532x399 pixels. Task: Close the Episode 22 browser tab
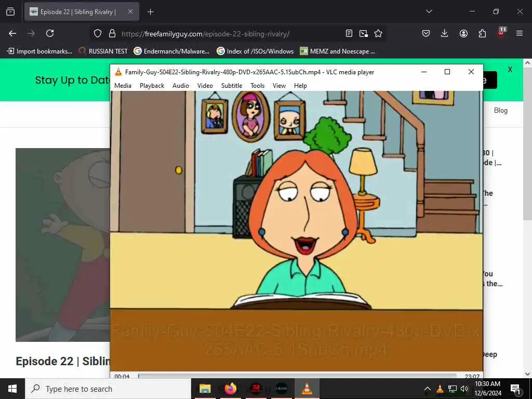point(130,11)
